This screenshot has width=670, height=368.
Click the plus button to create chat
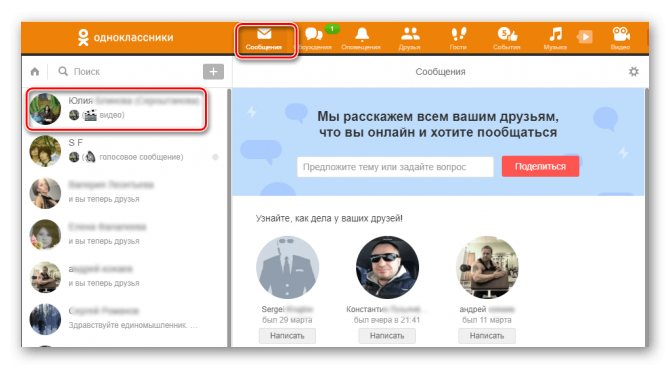coord(213,71)
